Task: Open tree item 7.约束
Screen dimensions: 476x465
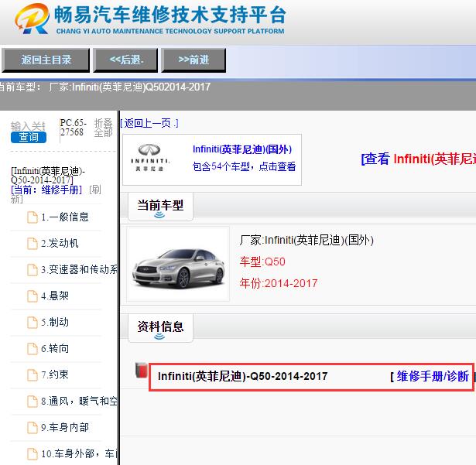Action: click(x=55, y=374)
